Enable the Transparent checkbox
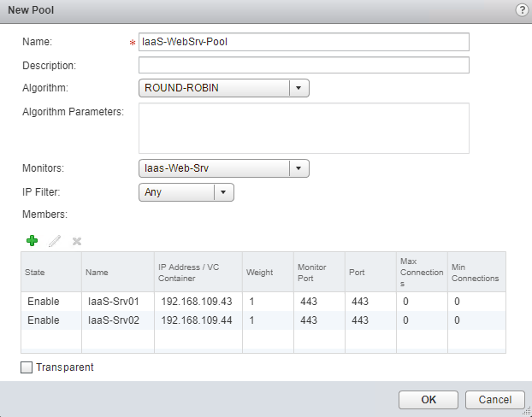Screen dimensions: 532x417 point(26,367)
